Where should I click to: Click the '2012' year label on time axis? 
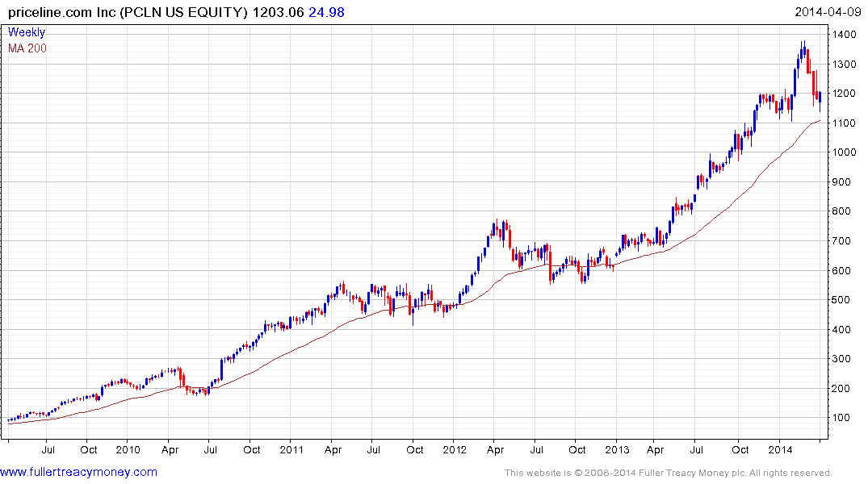pyautogui.click(x=455, y=449)
